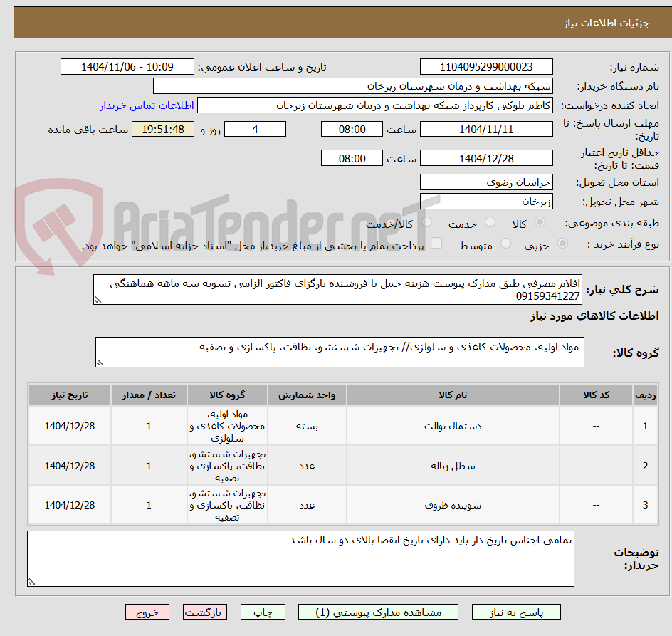Viewport: 672px width, 636px height.
Task: Select the دستمال توالت item name cell
Action: tap(453, 426)
